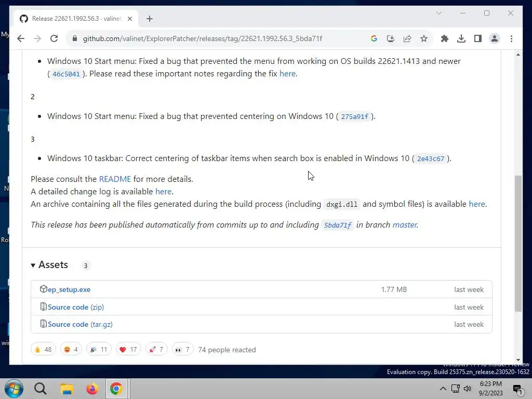Collapse the Assets section
Image resolution: width=532 pixels, height=399 pixels.
(x=49, y=264)
